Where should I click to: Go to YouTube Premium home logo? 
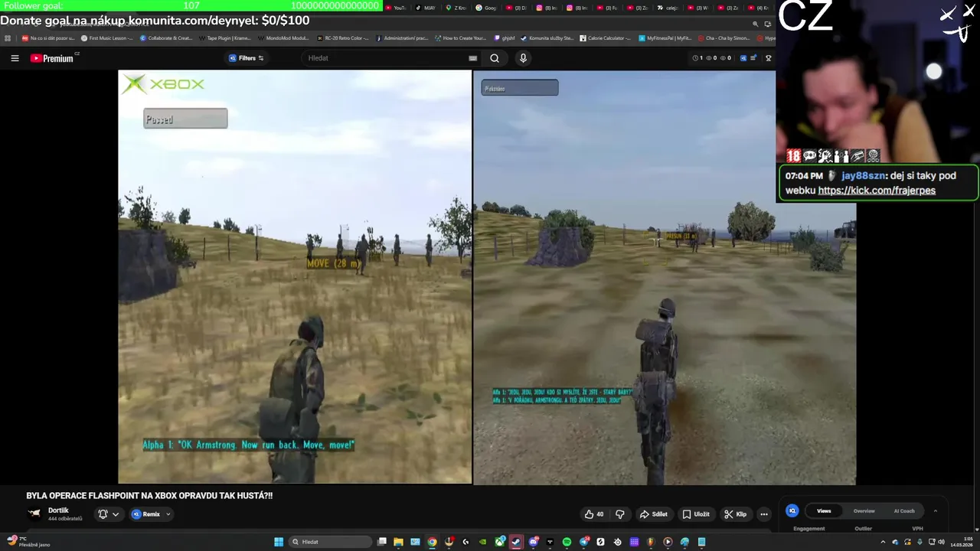point(52,58)
